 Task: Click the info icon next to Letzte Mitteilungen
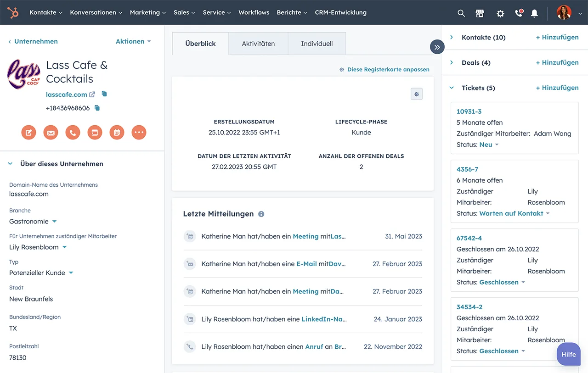[261, 214]
